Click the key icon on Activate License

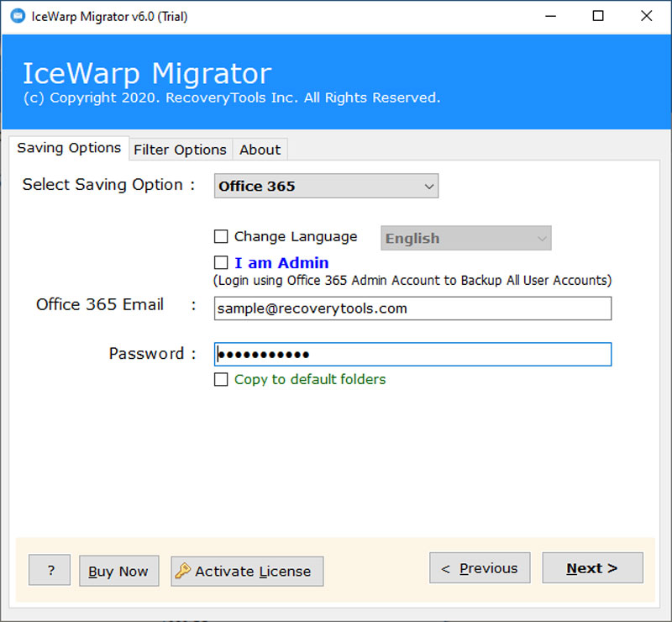point(183,571)
